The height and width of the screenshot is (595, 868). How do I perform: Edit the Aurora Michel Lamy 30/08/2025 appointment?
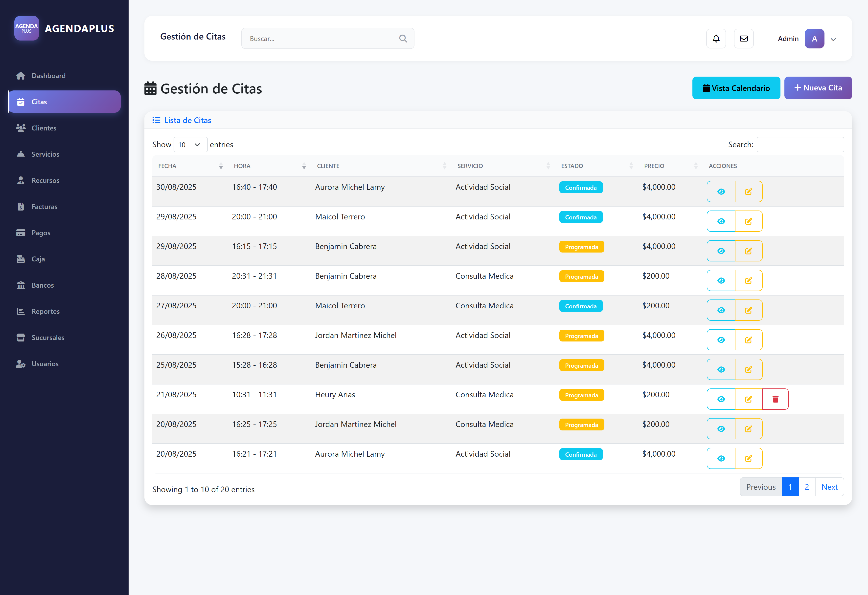(748, 191)
